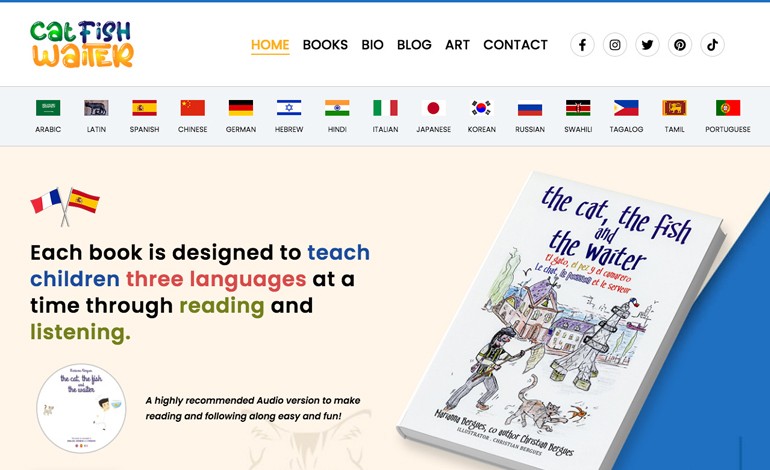Click the TAGALOG language label
The width and height of the screenshot is (770, 470).
click(x=626, y=129)
